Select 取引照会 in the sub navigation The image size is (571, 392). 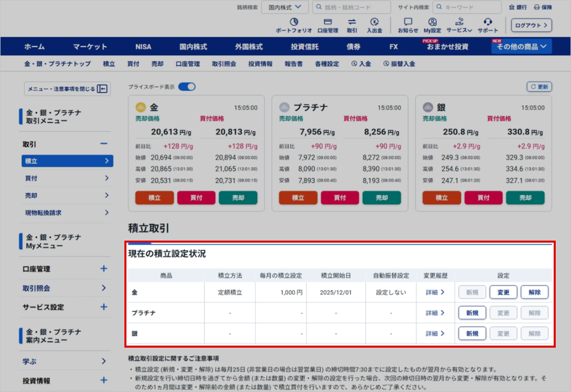tap(224, 64)
